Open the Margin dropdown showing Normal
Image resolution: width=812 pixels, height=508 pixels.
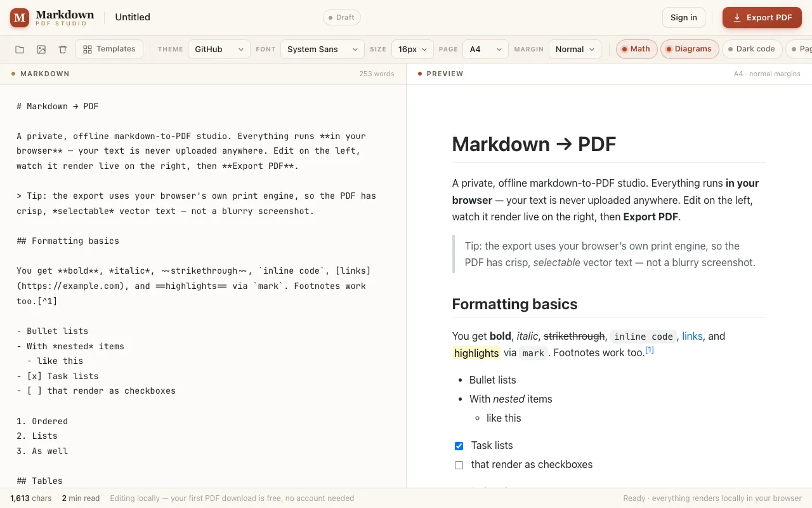(575, 50)
